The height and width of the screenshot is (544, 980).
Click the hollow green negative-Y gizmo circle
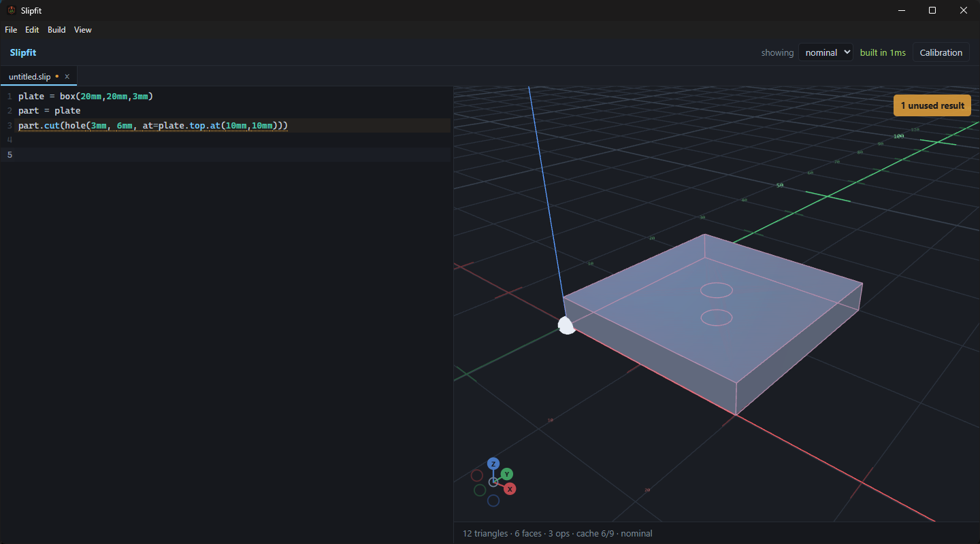pyautogui.click(x=480, y=490)
